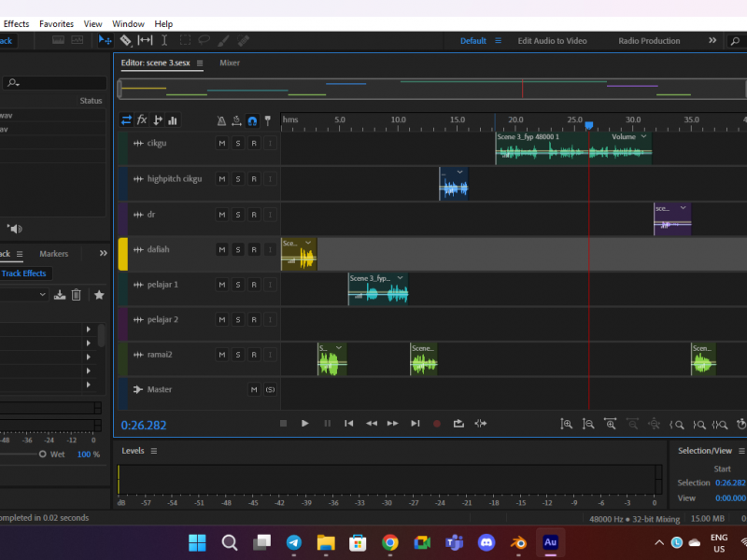
Task: Click the save preset icon
Action: pos(60,295)
